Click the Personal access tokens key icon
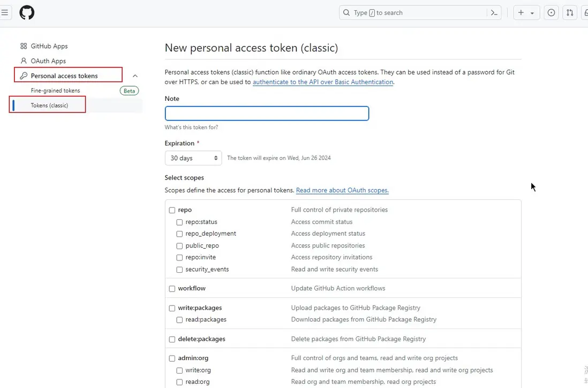588x388 pixels. point(24,76)
